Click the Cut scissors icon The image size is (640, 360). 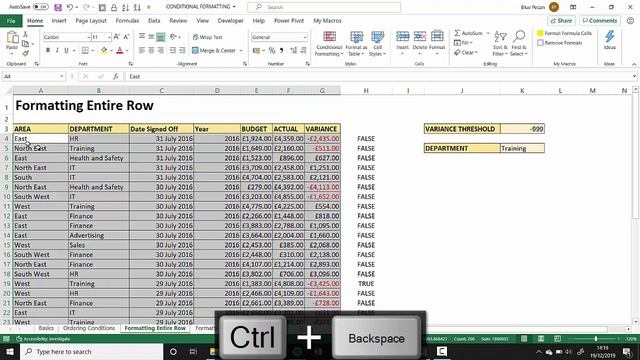pyautogui.click(x=25, y=34)
